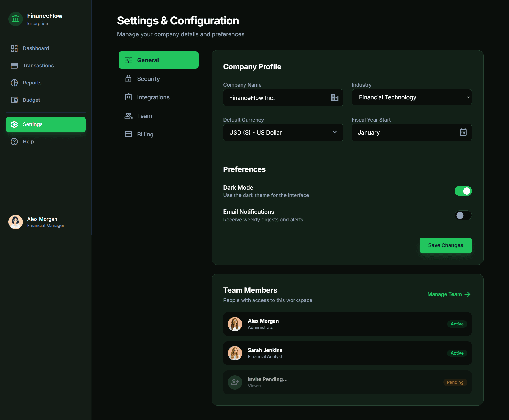
Task: Click the Budget wallet icon
Action: 14,100
